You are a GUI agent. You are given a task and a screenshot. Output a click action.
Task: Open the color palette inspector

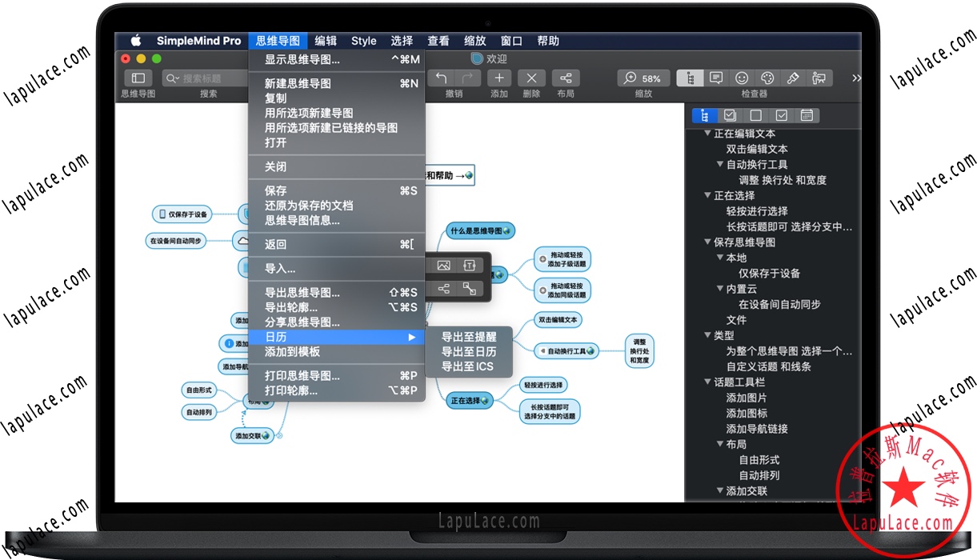767,78
